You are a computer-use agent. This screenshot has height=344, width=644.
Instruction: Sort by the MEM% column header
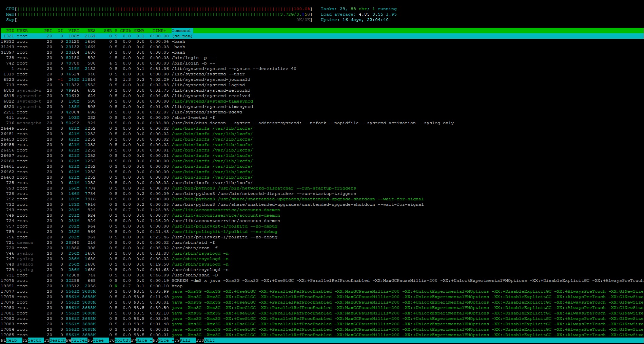pyautogui.click(x=139, y=31)
